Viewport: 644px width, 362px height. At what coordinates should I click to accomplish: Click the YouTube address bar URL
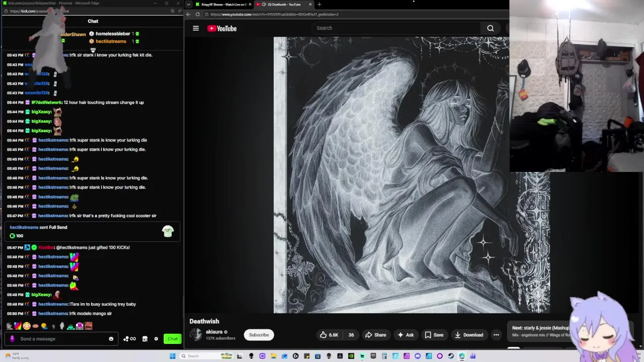point(274,14)
